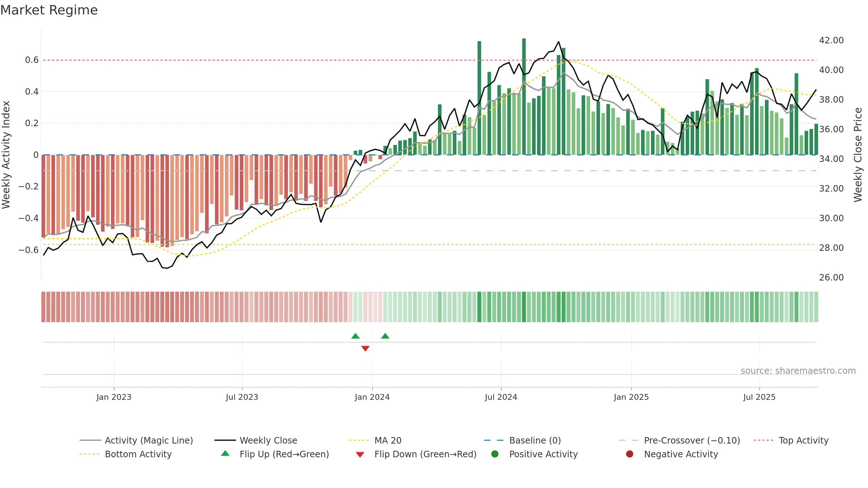Click the second green Flip Up triangle marker

tap(385, 336)
